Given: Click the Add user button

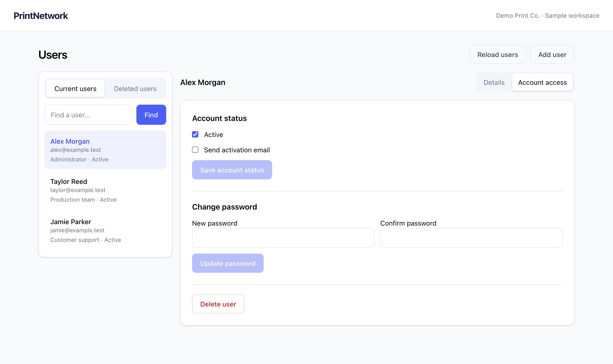Looking at the screenshot, I should point(552,54).
